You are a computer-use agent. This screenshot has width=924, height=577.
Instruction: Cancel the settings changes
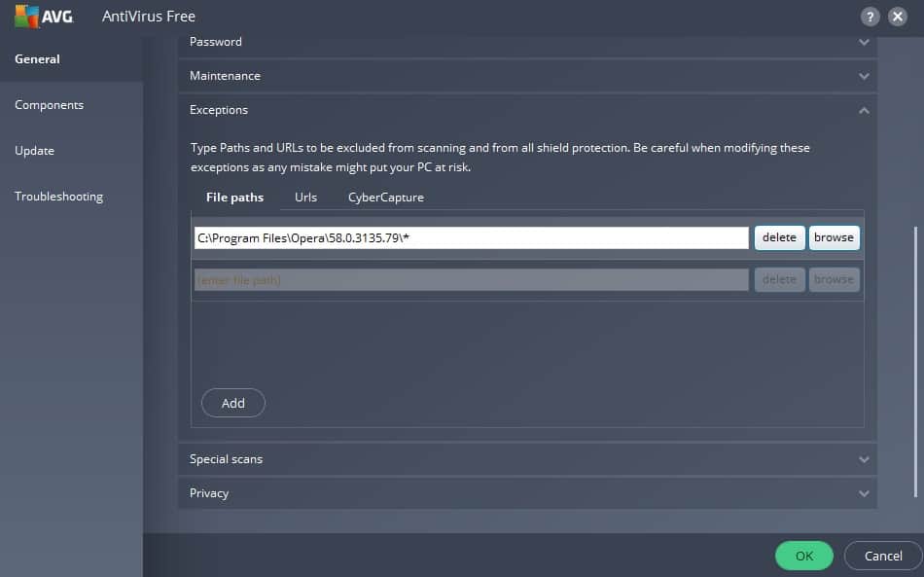coord(883,556)
